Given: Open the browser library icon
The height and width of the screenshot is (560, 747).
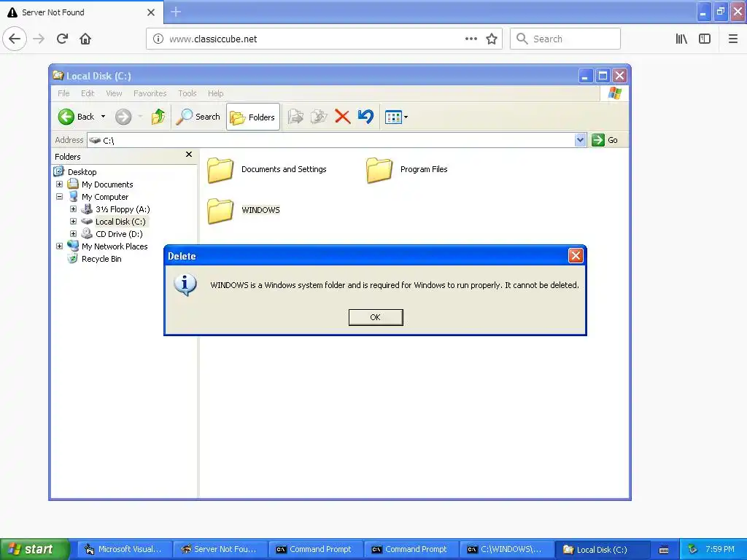Looking at the screenshot, I should click(681, 39).
